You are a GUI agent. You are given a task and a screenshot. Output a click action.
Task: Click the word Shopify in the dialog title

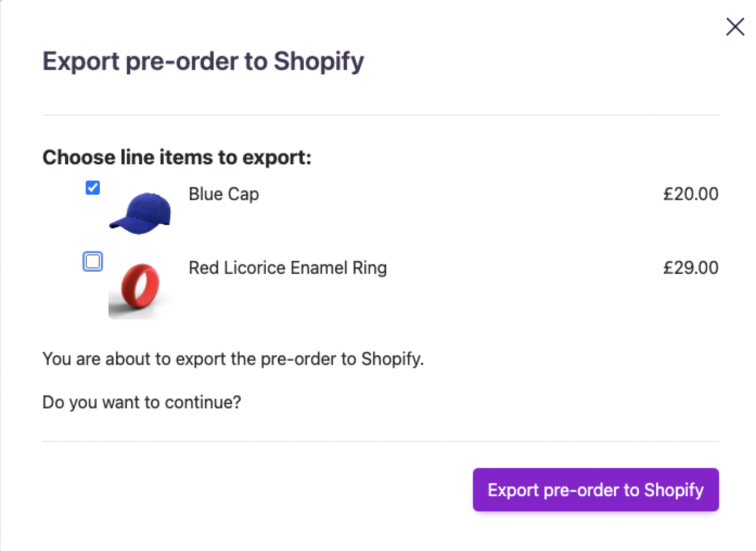(x=318, y=61)
